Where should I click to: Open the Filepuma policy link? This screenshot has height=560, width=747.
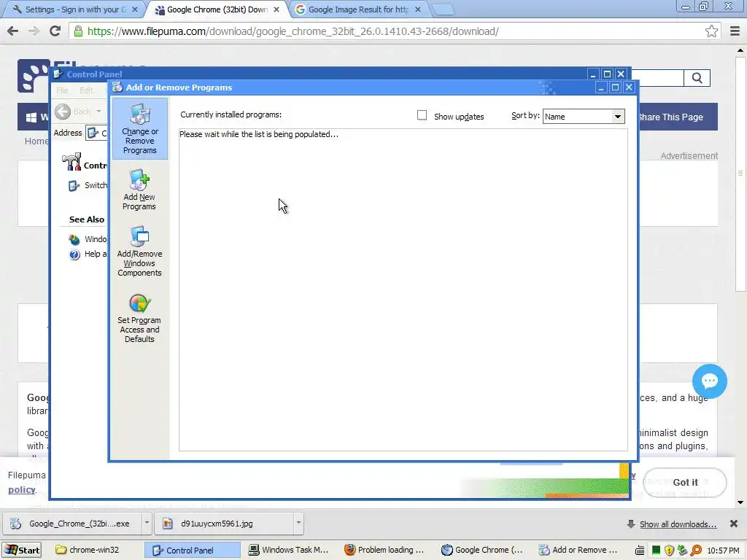click(x=21, y=489)
